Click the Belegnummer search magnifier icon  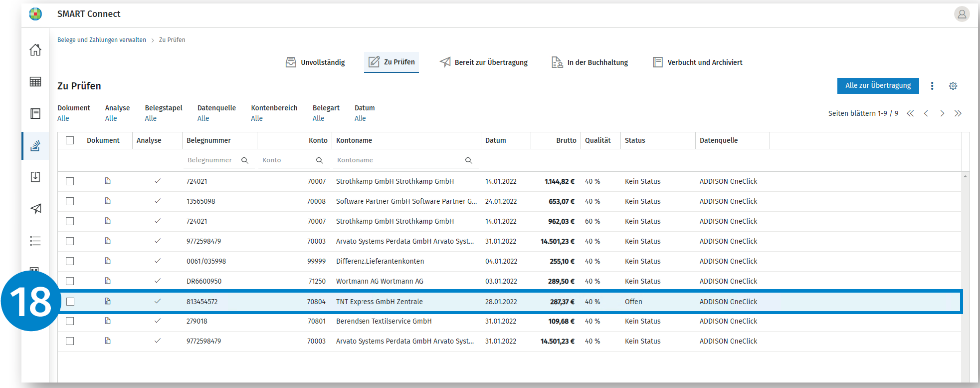(245, 160)
